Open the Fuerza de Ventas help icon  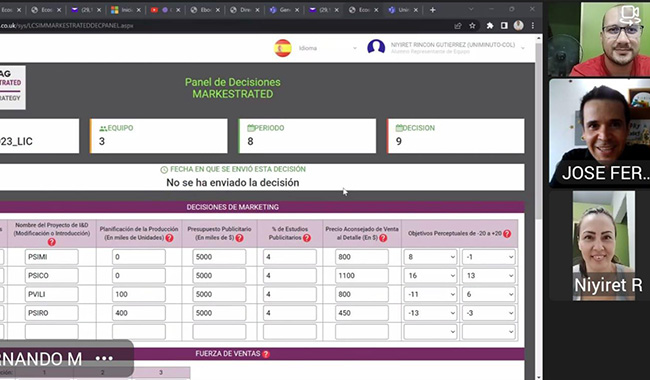point(266,354)
